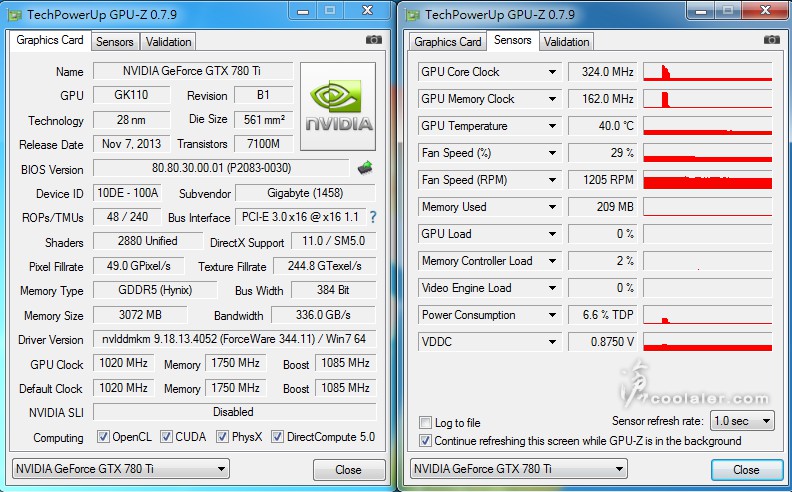Click the NVIDIA logo image
This screenshot has width=792, height=492.
tap(338, 107)
